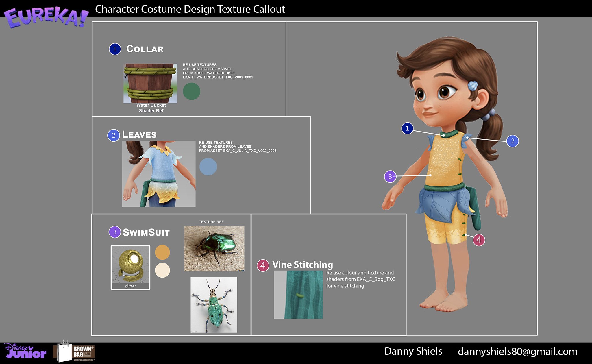
Task: Click the green beetle texture reference photo
Action: (x=214, y=249)
